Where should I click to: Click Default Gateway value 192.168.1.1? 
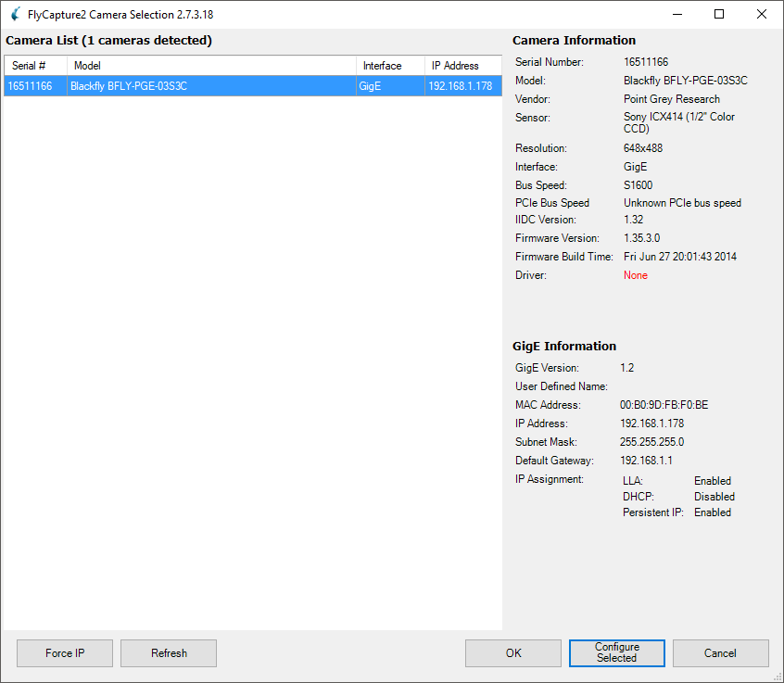(x=646, y=461)
